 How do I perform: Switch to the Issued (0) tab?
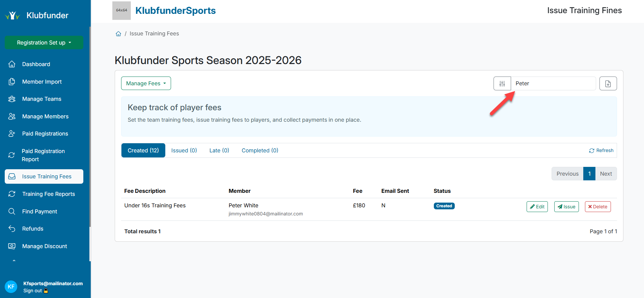(x=184, y=150)
